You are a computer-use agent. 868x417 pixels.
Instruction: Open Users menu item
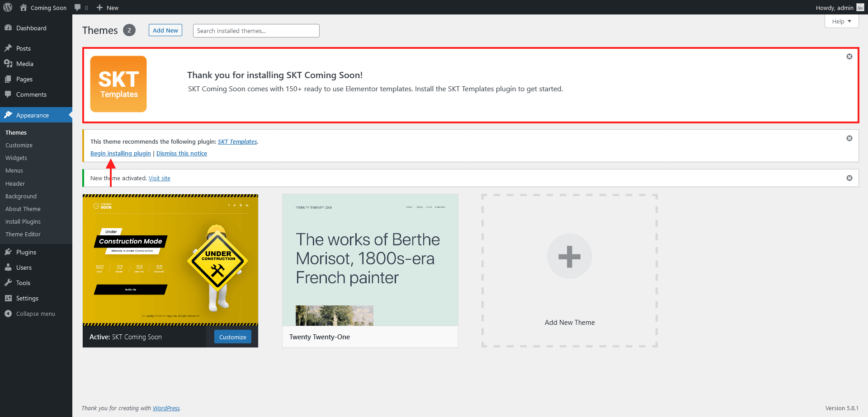(36, 267)
